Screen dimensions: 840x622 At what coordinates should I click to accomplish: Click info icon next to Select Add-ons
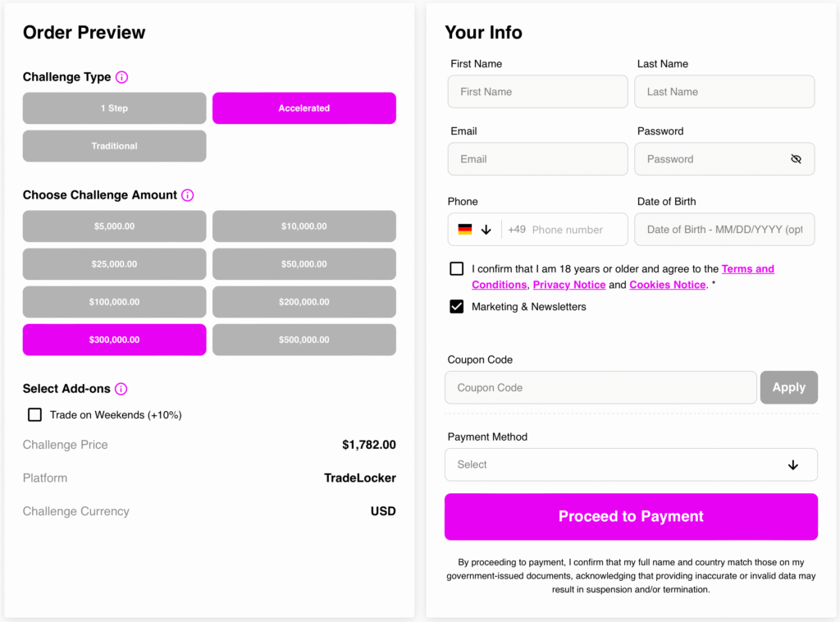click(x=121, y=389)
